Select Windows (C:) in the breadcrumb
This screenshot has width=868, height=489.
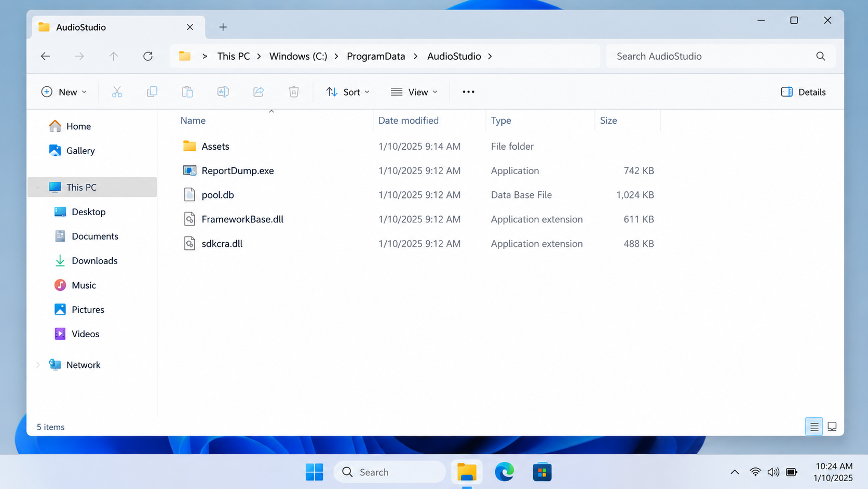[x=298, y=56]
